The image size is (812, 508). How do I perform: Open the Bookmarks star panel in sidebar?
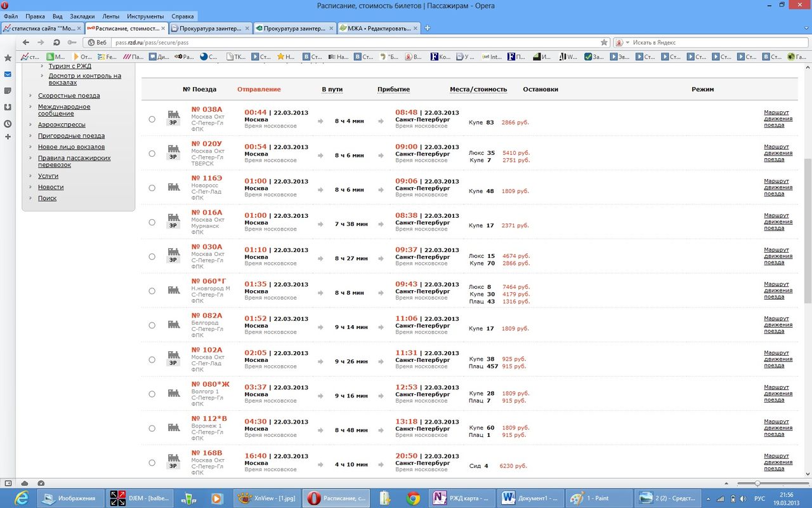click(8, 58)
